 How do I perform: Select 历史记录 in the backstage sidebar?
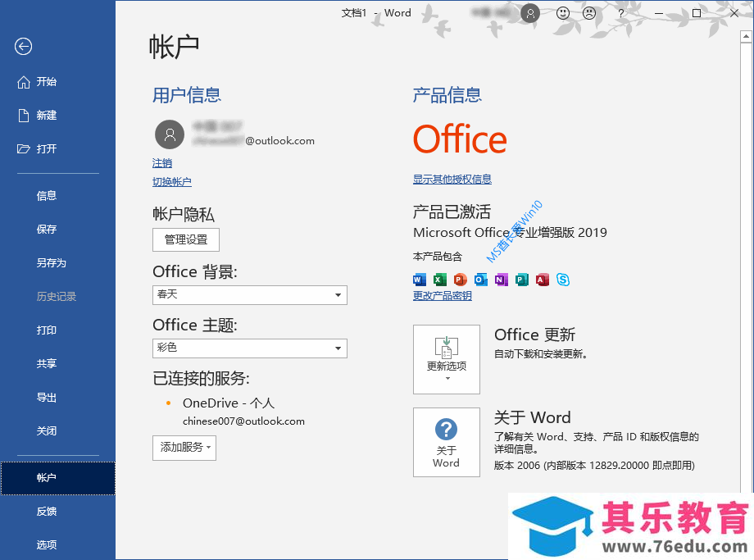click(57, 297)
